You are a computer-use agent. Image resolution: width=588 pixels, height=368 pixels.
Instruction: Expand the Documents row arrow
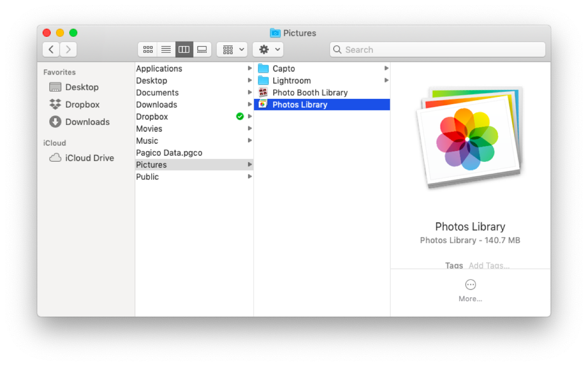(x=250, y=93)
